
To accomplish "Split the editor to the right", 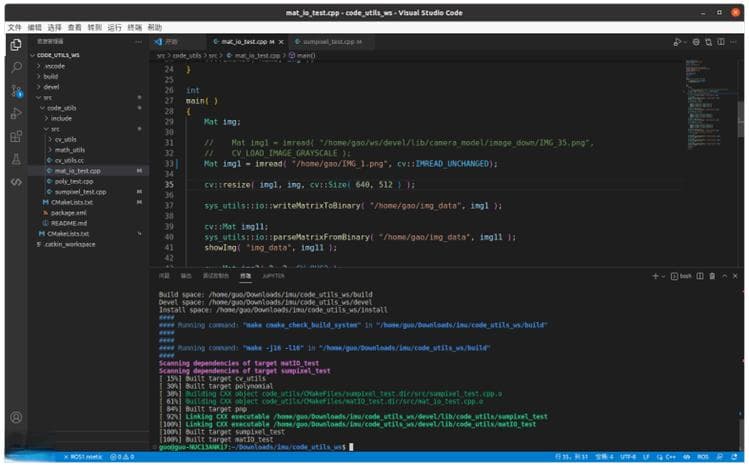I will (721, 42).
